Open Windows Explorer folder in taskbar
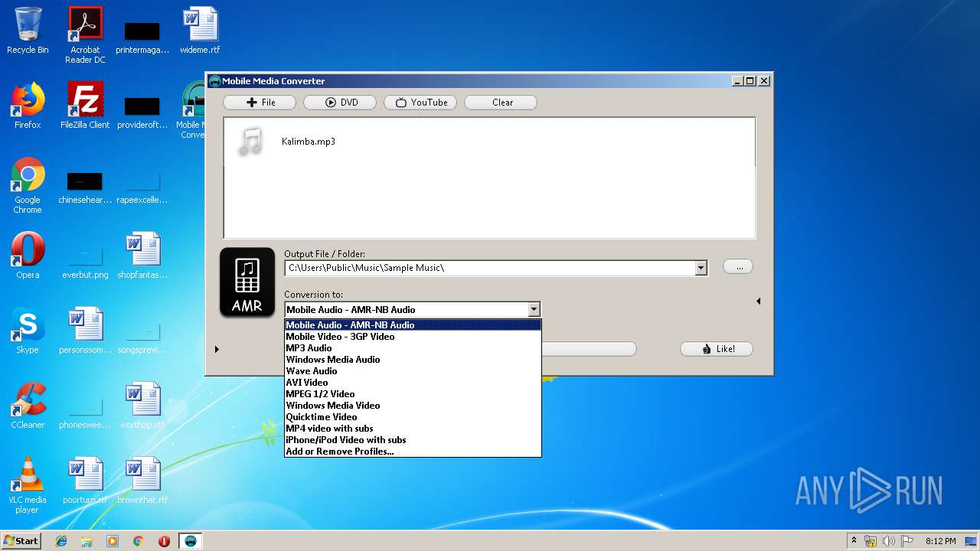Viewport: 980px width, 551px height. [87, 541]
